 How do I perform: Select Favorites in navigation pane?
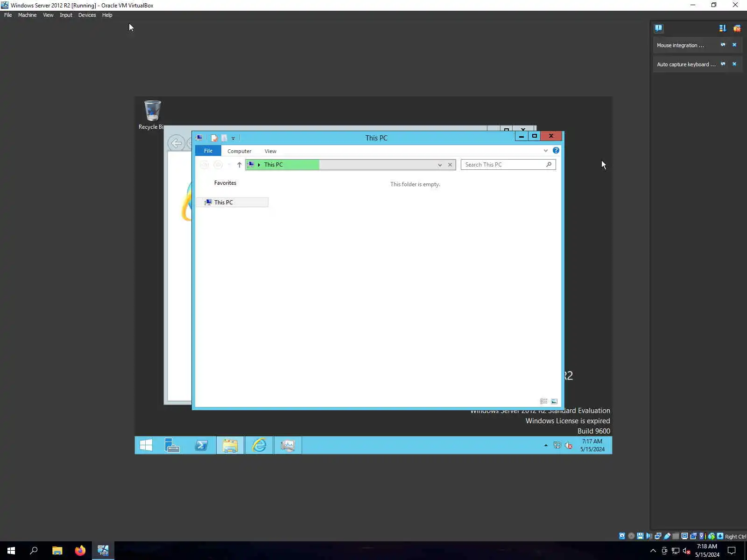225,183
